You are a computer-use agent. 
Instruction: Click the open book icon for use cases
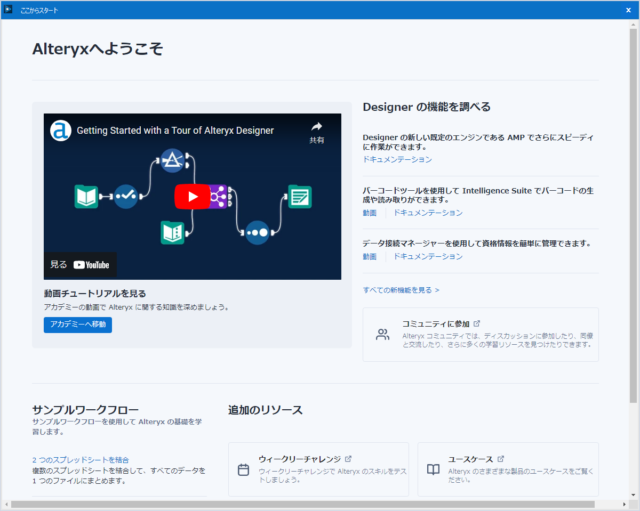point(433,470)
